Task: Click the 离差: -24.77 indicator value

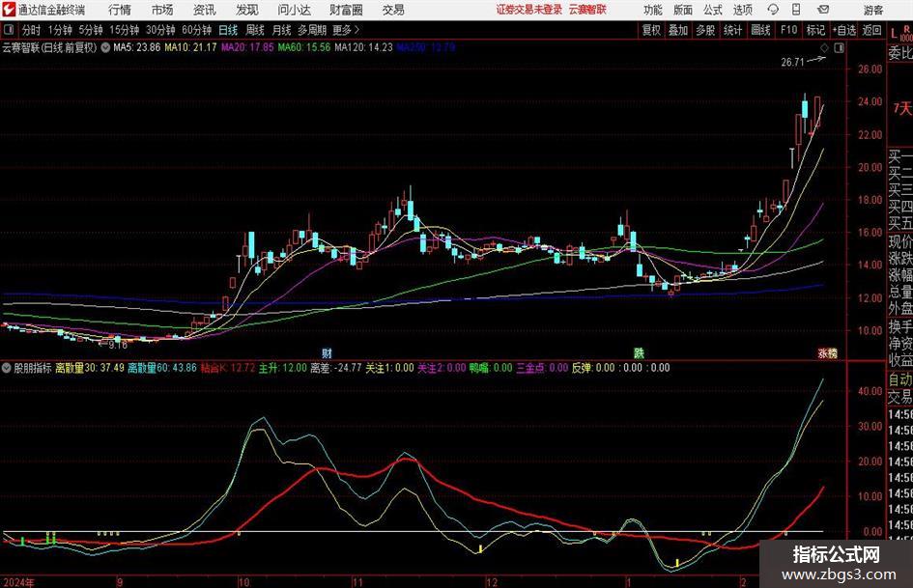Action: 336,368
